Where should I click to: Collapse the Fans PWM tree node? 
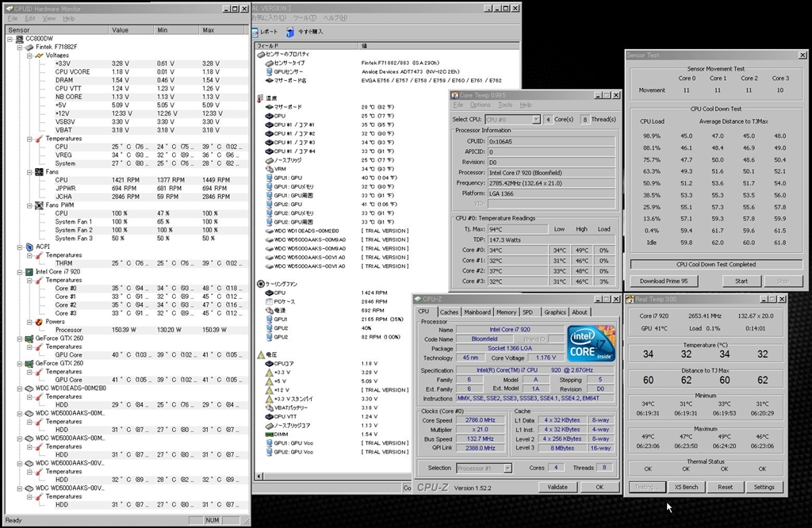coord(28,205)
